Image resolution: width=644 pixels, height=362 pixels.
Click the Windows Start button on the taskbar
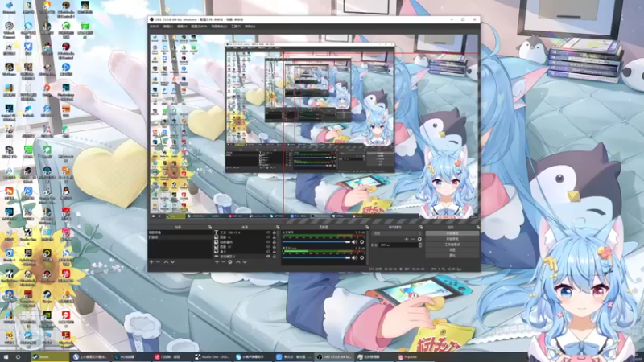pos(6,357)
